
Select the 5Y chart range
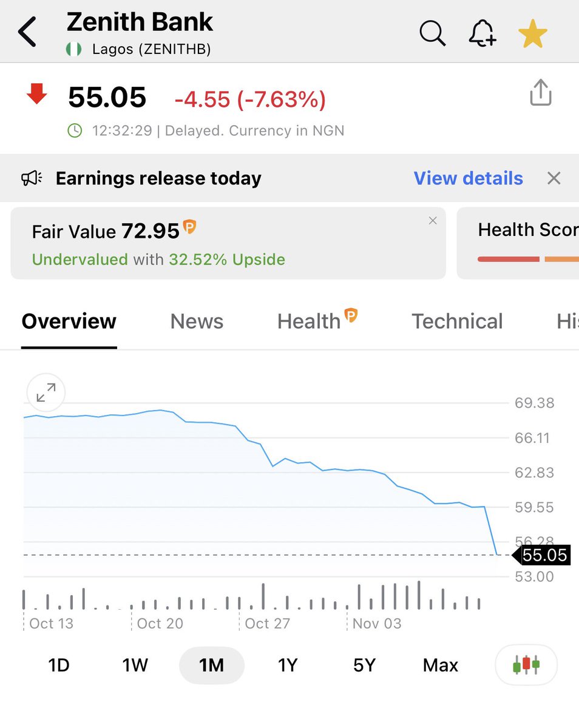tap(364, 666)
